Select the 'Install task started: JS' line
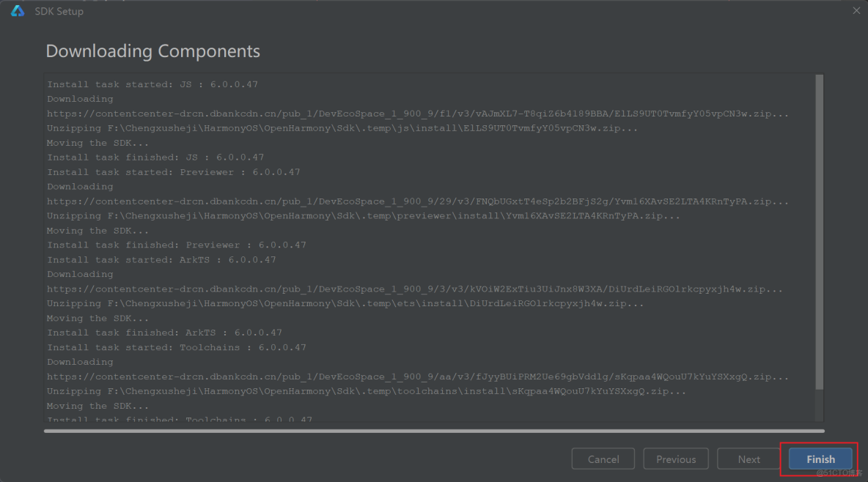This screenshot has width=868, height=482. 152,84
